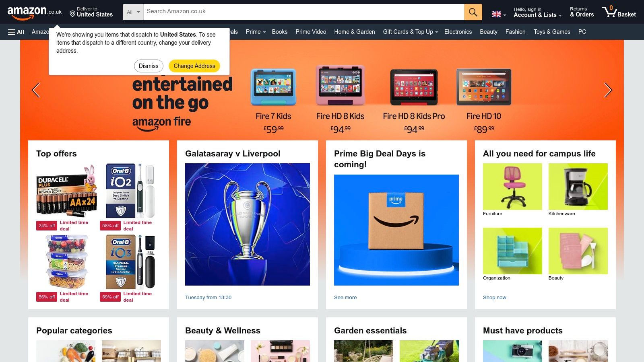Screen dimensions: 644x362
Task: Expand the All search category dropdown
Action: [x=133, y=12]
